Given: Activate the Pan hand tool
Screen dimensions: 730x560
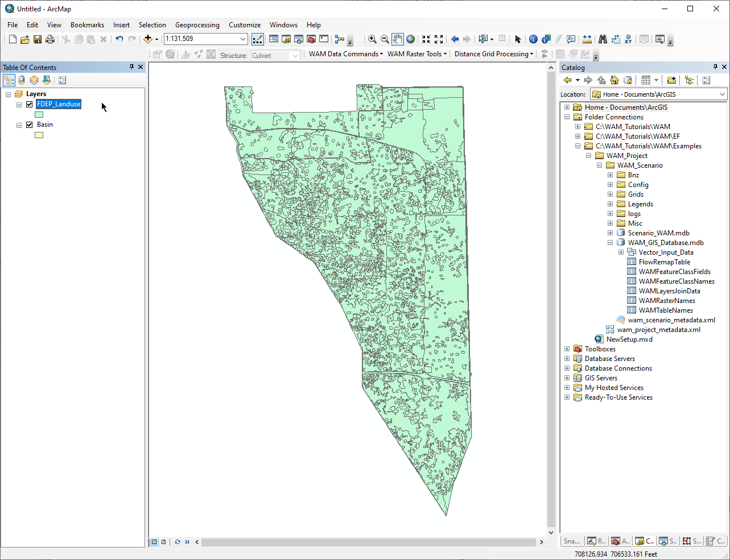Looking at the screenshot, I should tap(397, 39).
